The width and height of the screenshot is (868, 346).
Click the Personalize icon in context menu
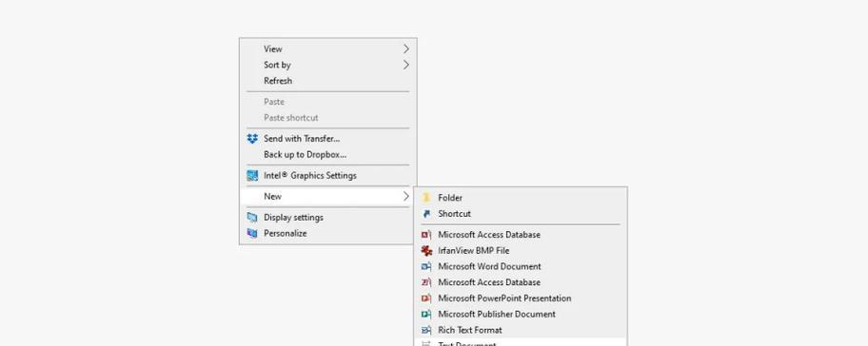coord(252,233)
